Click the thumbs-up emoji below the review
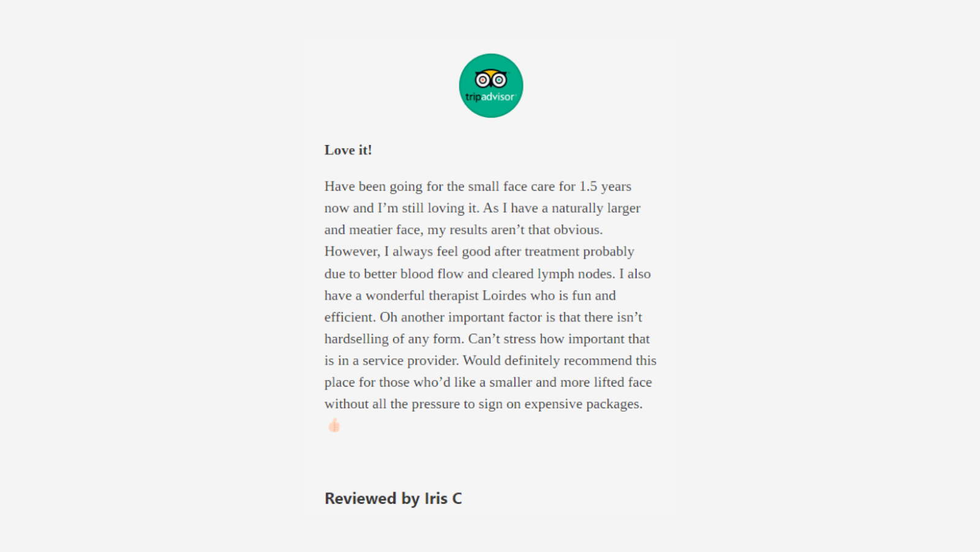The width and height of the screenshot is (980, 552). [334, 425]
